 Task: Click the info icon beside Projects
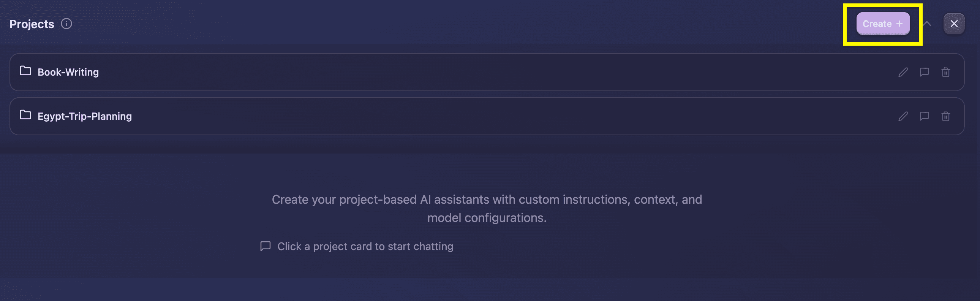(66, 24)
